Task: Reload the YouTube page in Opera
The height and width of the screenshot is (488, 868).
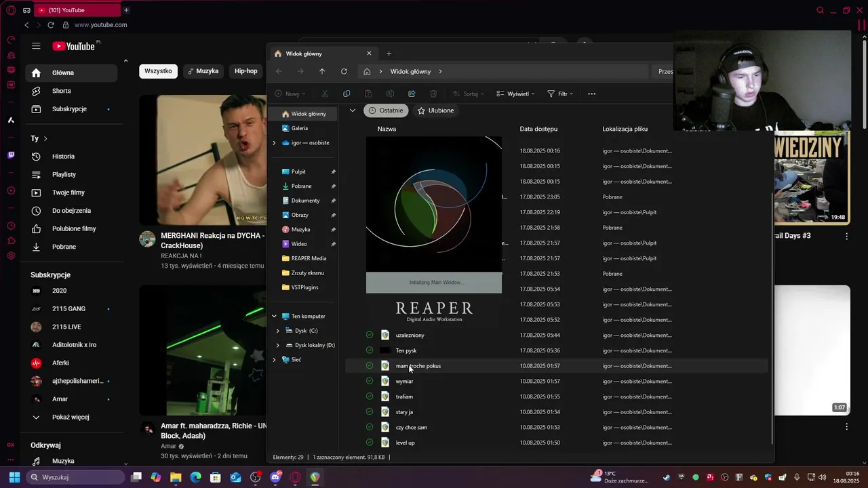Action: click(50, 25)
